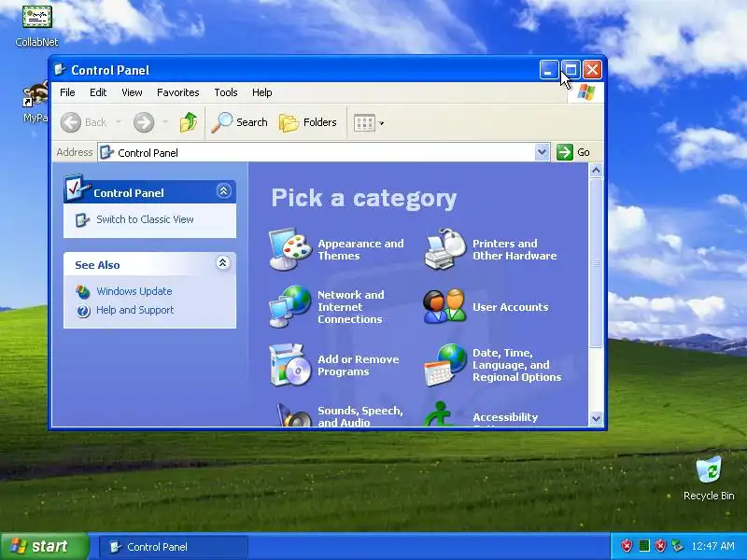Image resolution: width=747 pixels, height=560 pixels.
Task: Open the Sounds, Speech, and Audio icon
Action: click(293, 415)
